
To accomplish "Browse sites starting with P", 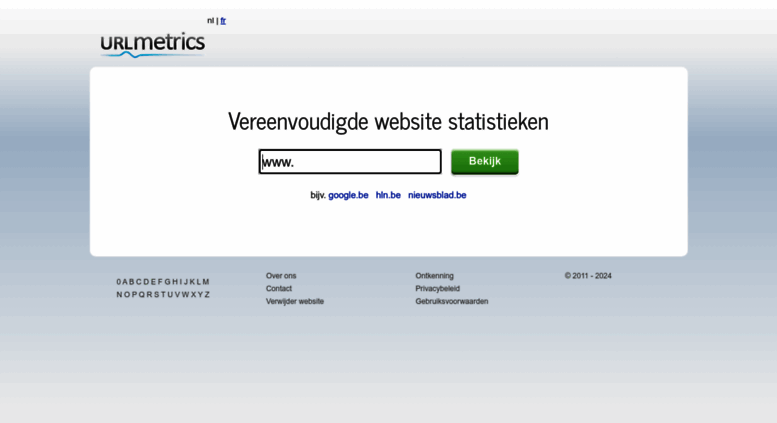I will (134, 295).
